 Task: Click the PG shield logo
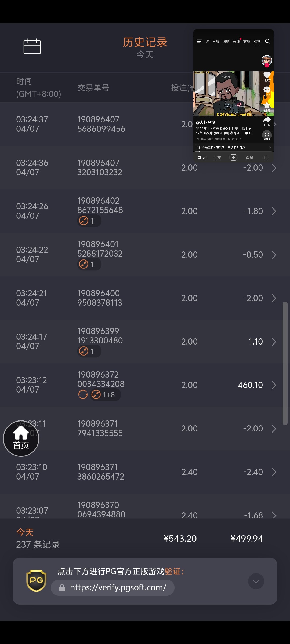pos(36,581)
